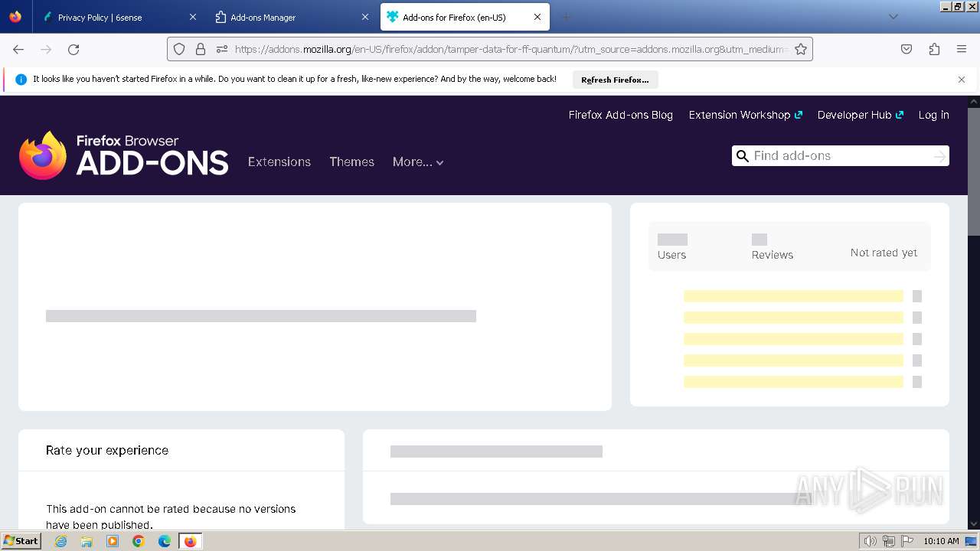This screenshot has width=980, height=551.
Task: Click the address bar URL
Action: tap(511, 49)
